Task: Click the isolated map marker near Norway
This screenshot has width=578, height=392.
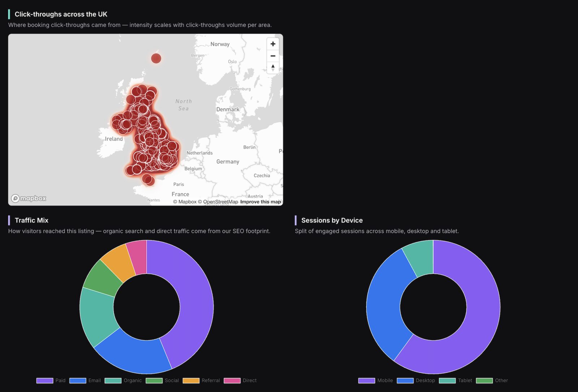Action: [x=156, y=58]
